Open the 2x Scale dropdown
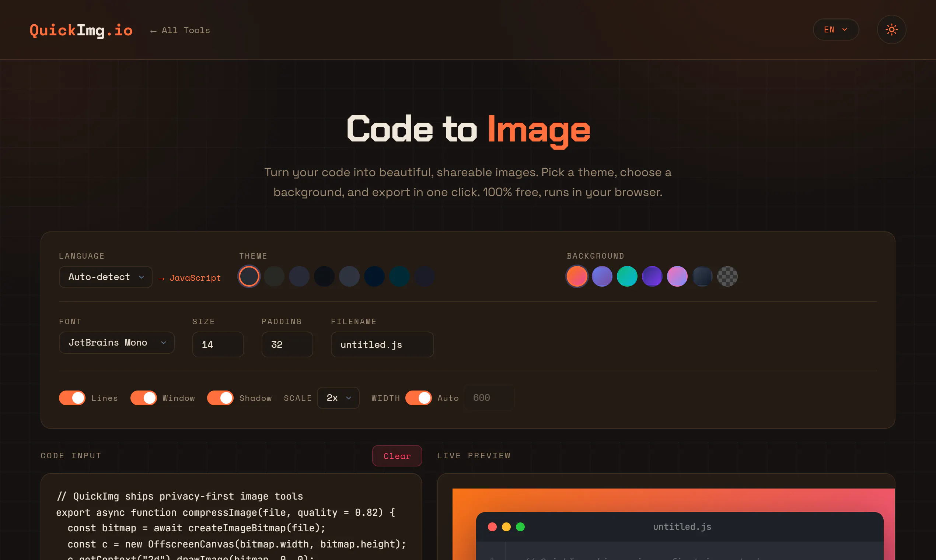Viewport: 936px width, 560px height. (338, 398)
